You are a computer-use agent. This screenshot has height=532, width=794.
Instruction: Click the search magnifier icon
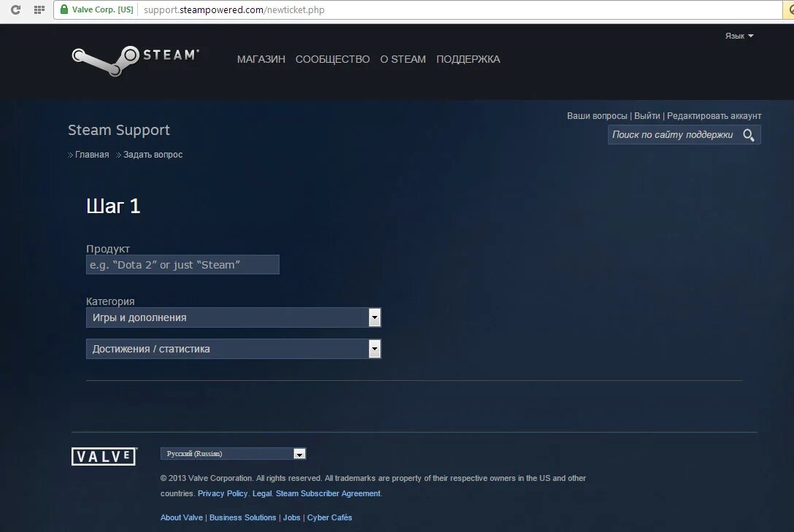coord(749,135)
